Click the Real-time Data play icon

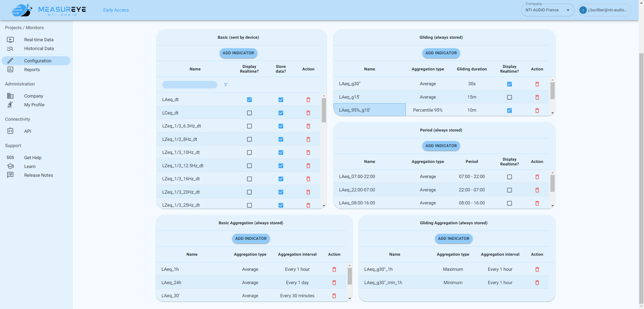(10, 40)
